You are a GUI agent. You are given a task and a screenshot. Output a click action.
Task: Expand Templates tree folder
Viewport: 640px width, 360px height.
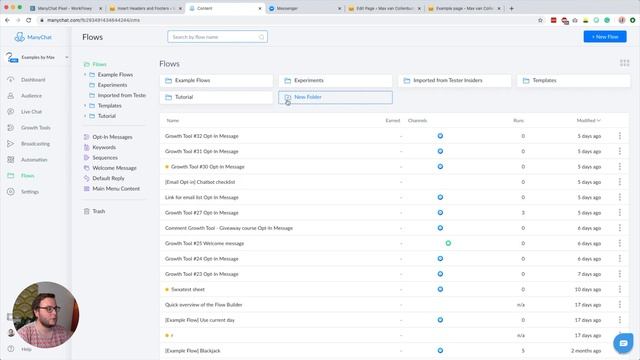click(85, 106)
